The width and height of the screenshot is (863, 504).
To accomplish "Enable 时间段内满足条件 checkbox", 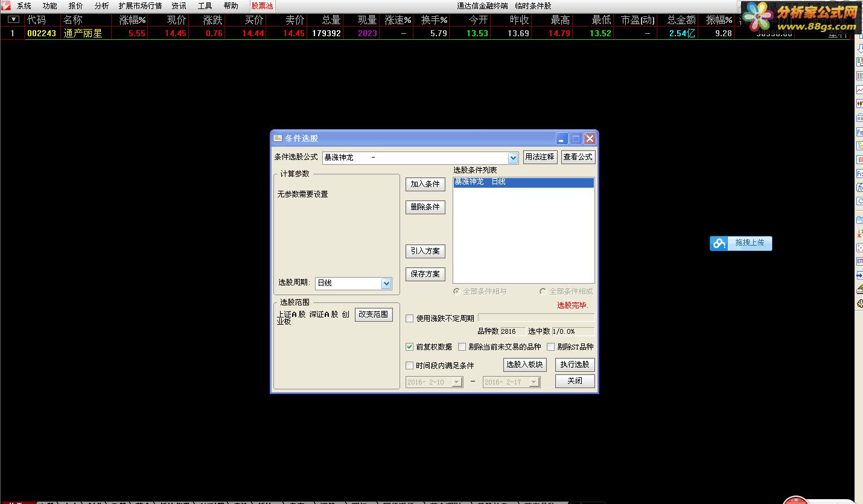I will (x=410, y=365).
